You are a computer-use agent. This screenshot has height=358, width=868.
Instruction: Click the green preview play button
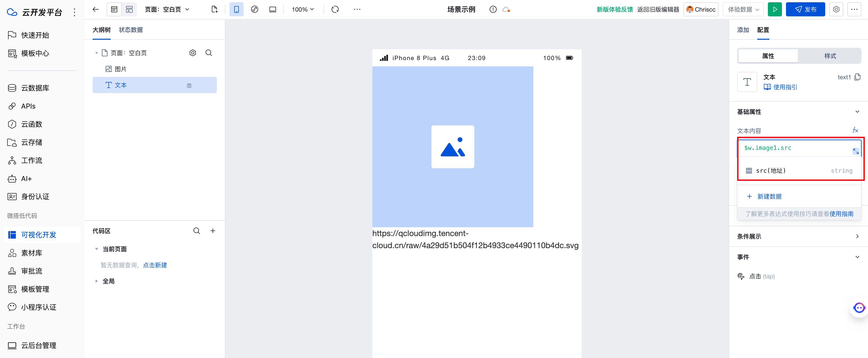(x=775, y=10)
